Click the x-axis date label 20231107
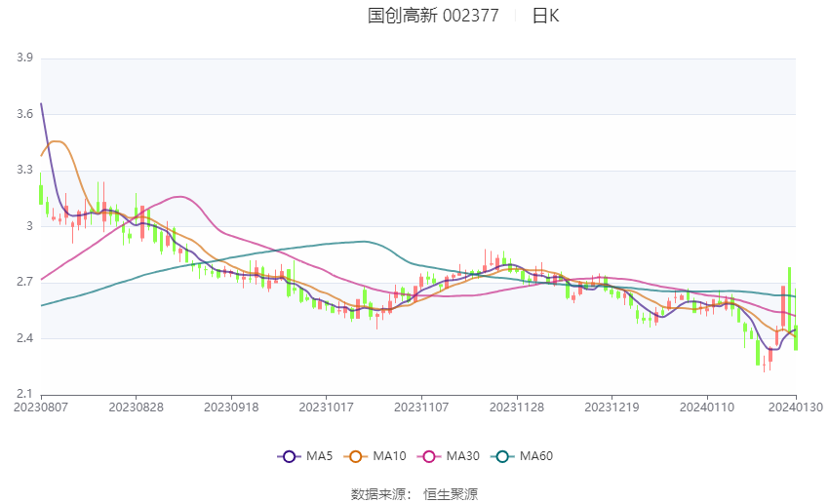This screenshot has height=504, width=829. (x=421, y=407)
